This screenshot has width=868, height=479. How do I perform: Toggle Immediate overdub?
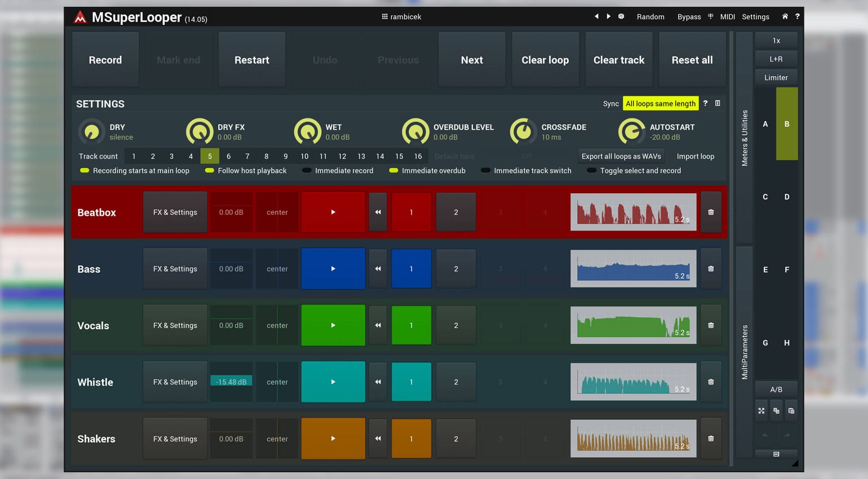[427, 171]
